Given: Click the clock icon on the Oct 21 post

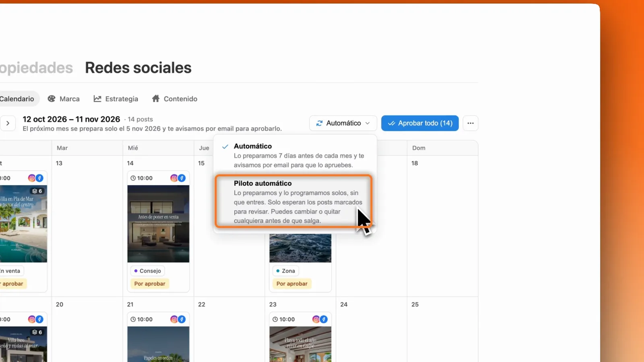Looking at the screenshot, I should click(x=133, y=319).
